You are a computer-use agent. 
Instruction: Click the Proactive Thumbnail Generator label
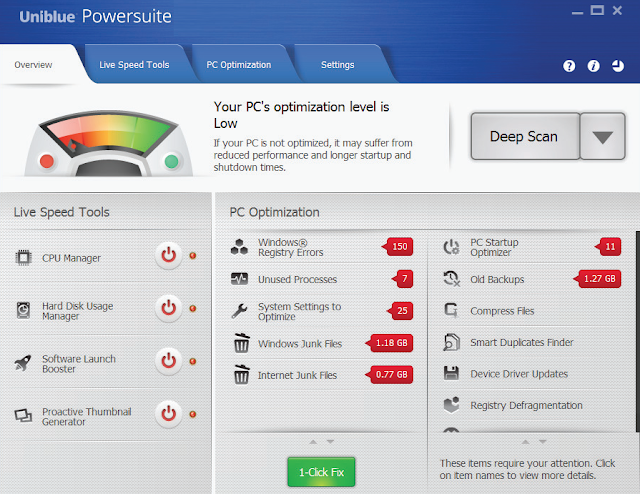click(x=87, y=416)
